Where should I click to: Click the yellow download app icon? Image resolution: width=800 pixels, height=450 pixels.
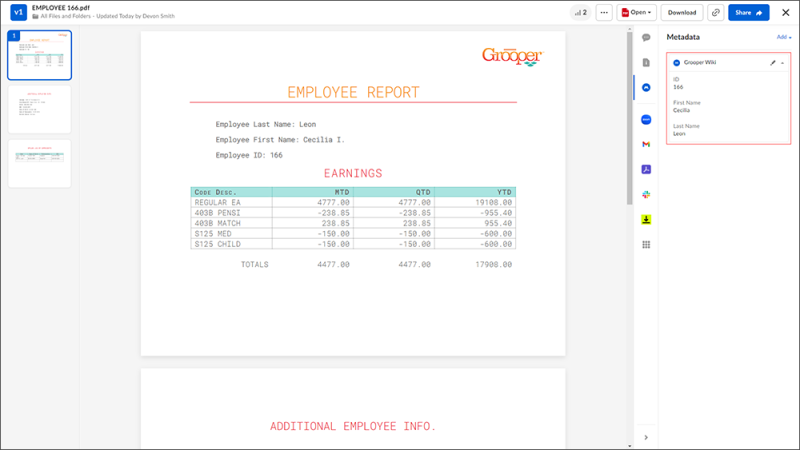[x=646, y=219]
